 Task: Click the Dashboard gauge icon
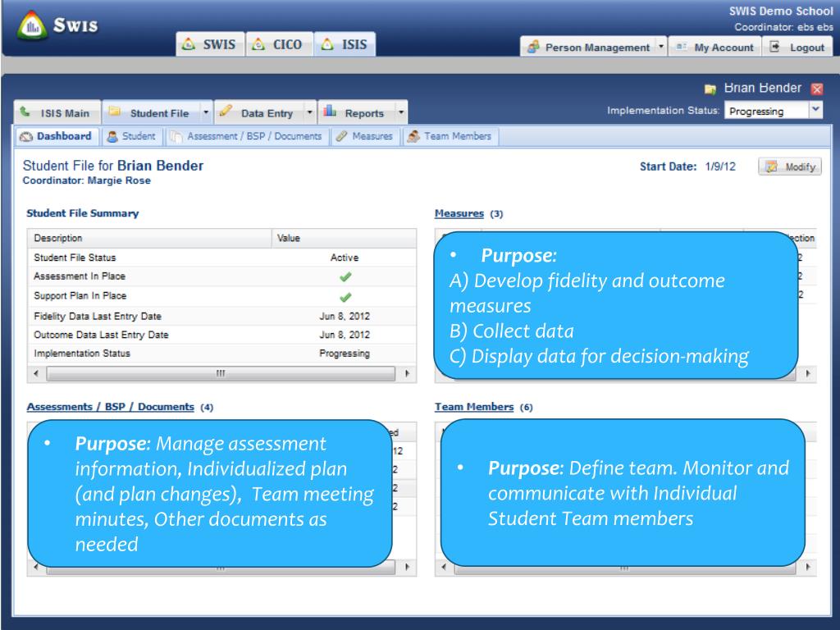(26, 137)
